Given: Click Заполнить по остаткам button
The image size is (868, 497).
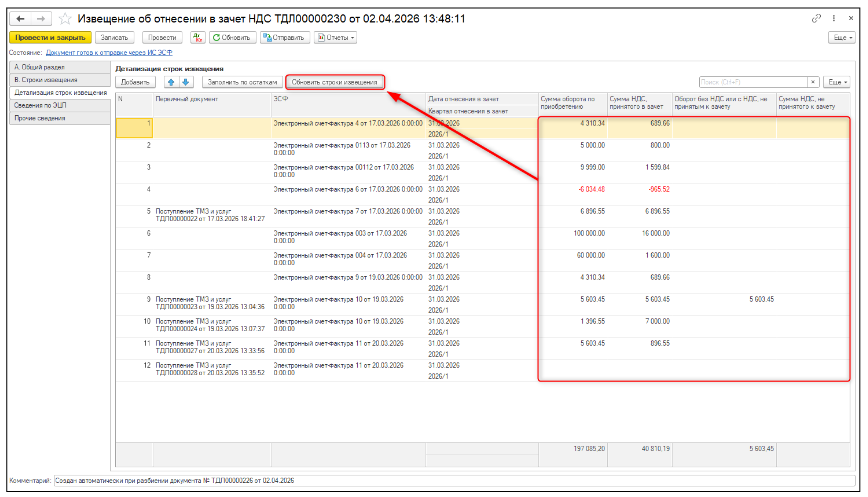Looking at the screenshot, I should [242, 82].
